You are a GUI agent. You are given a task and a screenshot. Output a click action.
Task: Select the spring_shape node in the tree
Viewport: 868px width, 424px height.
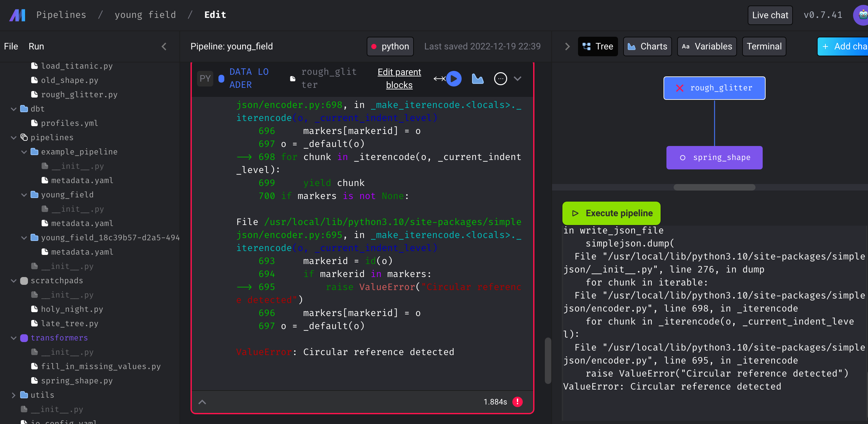tap(714, 157)
